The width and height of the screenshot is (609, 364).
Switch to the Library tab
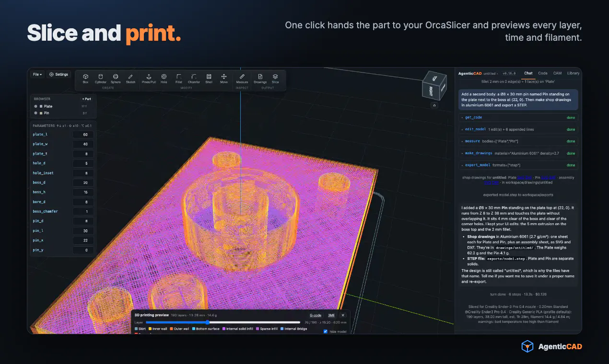[573, 73]
